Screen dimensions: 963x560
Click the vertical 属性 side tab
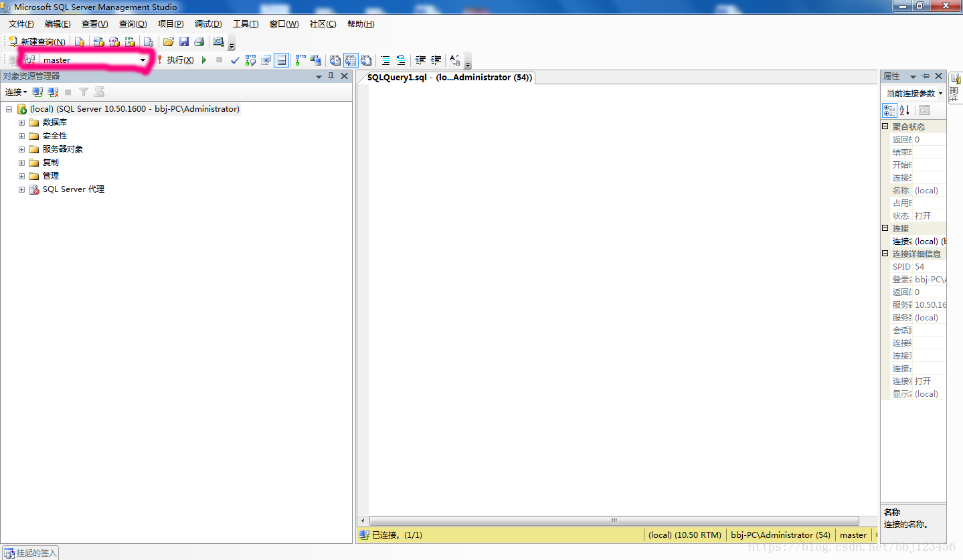click(956, 88)
